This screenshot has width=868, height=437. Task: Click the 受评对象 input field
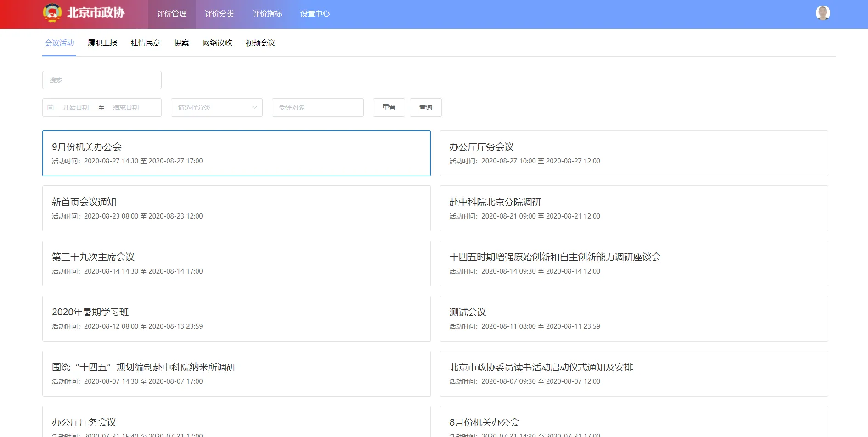[318, 107]
